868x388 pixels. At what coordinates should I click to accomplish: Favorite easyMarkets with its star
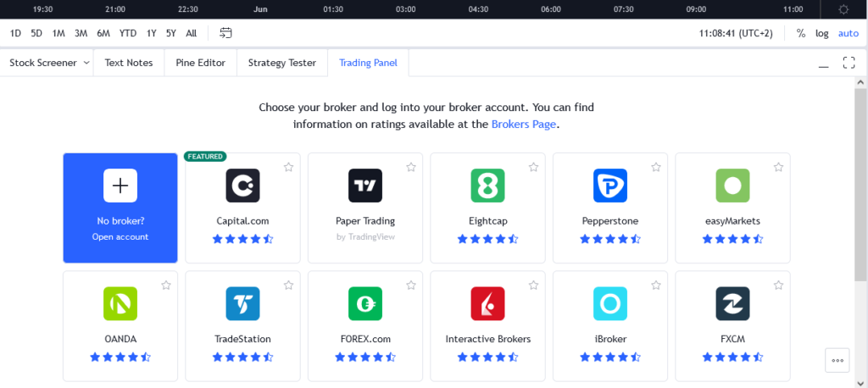click(778, 167)
